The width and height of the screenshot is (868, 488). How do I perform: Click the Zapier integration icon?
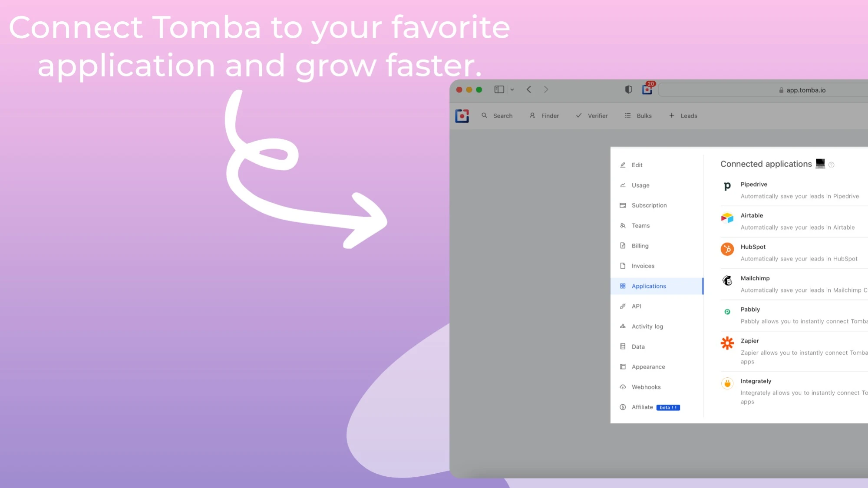coord(727,343)
